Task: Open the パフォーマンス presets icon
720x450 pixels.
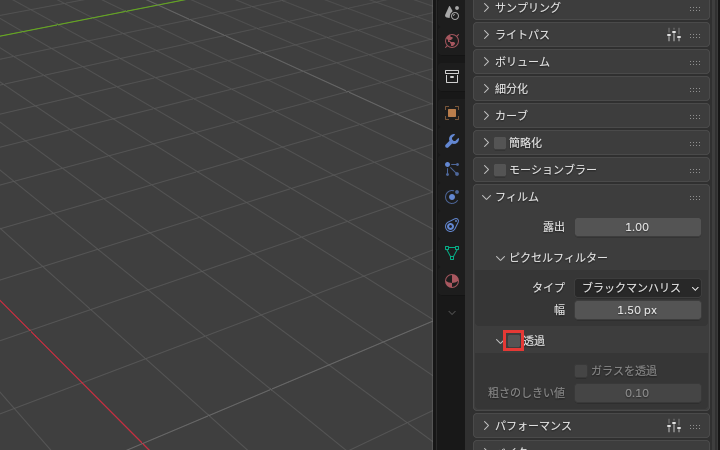Action: pyautogui.click(x=674, y=426)
